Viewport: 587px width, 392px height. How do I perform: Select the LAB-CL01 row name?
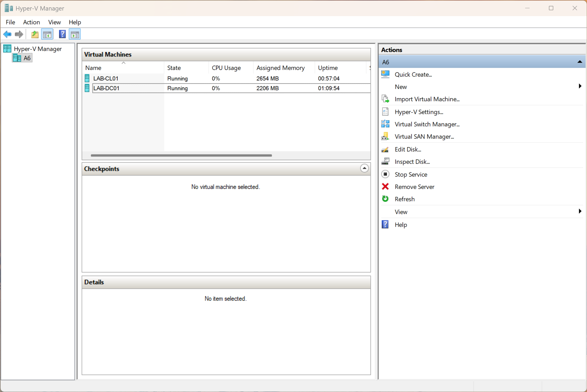pos(106,79)
